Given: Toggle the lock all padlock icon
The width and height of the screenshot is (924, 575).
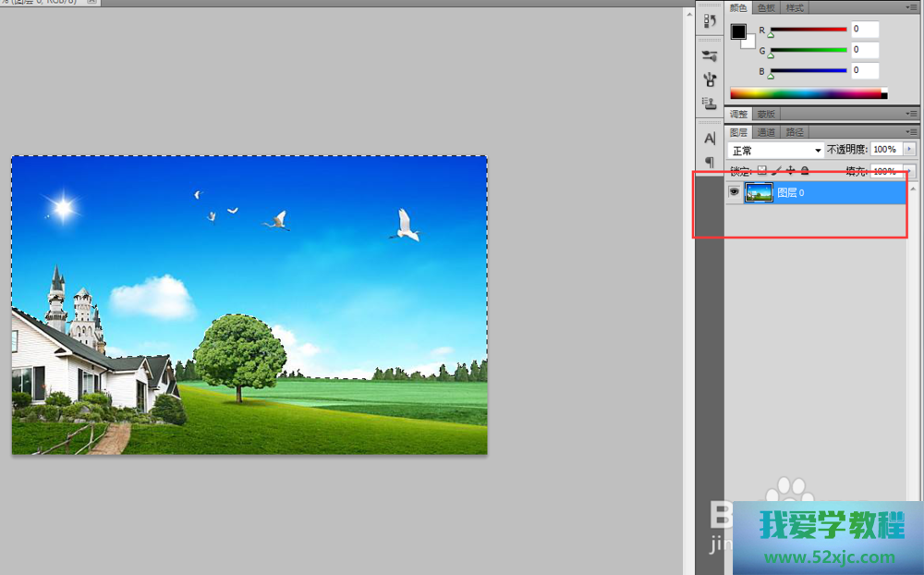Looking at the screenshot, I should click(x=805, y=171).
